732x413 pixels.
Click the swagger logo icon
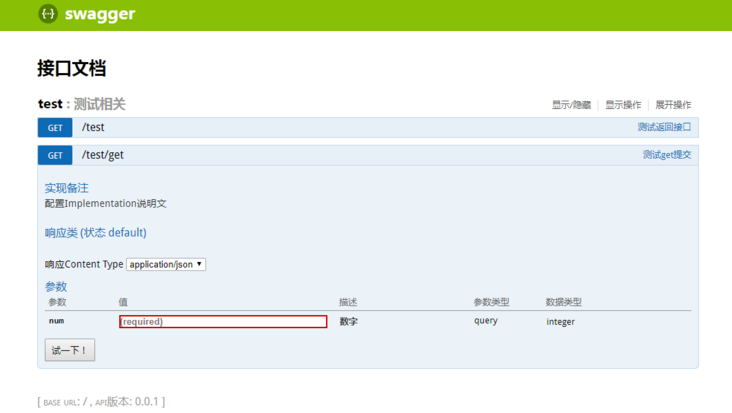(48, 14)
